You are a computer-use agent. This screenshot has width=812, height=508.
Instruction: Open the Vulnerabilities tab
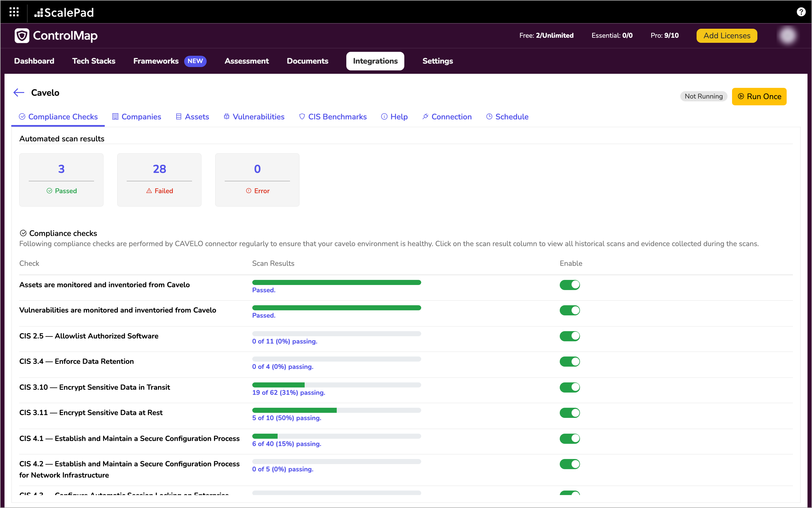[x=254, y=117]
